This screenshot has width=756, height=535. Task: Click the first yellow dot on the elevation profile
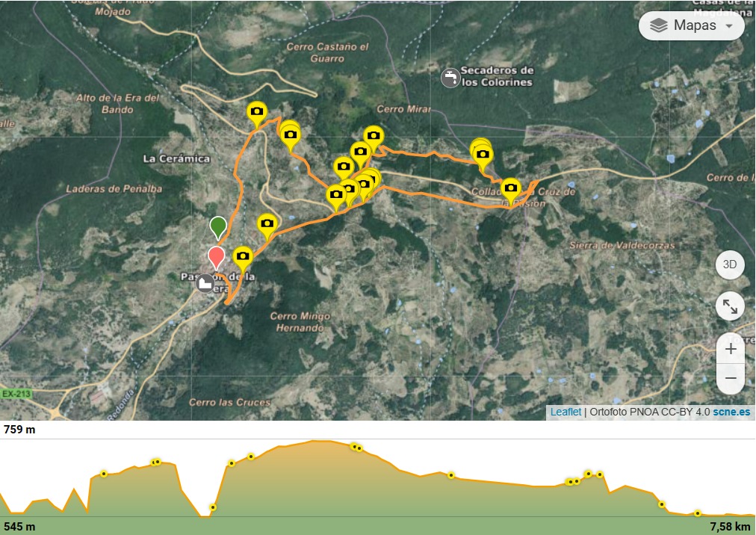click(104, 474)
